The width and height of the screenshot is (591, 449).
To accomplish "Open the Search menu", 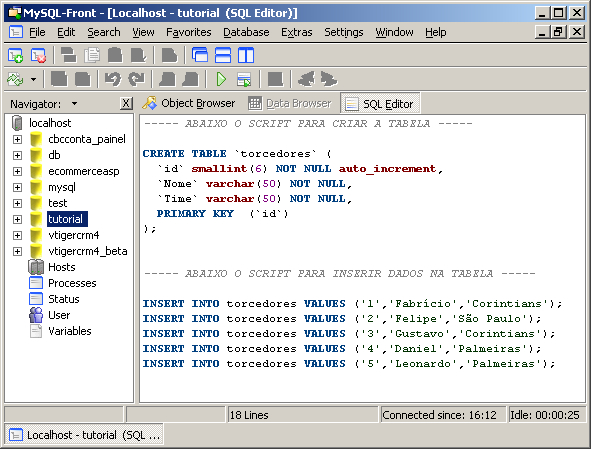I will coord(104,32).
